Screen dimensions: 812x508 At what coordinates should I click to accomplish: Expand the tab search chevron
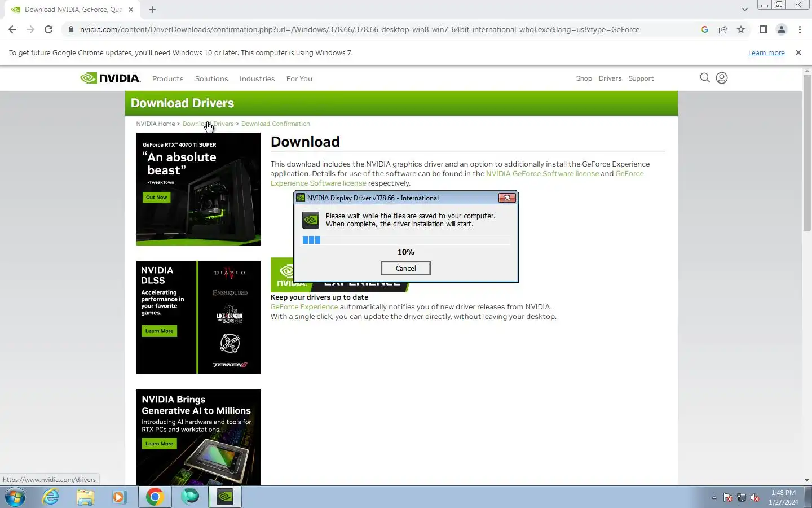[x=744, y=10]
